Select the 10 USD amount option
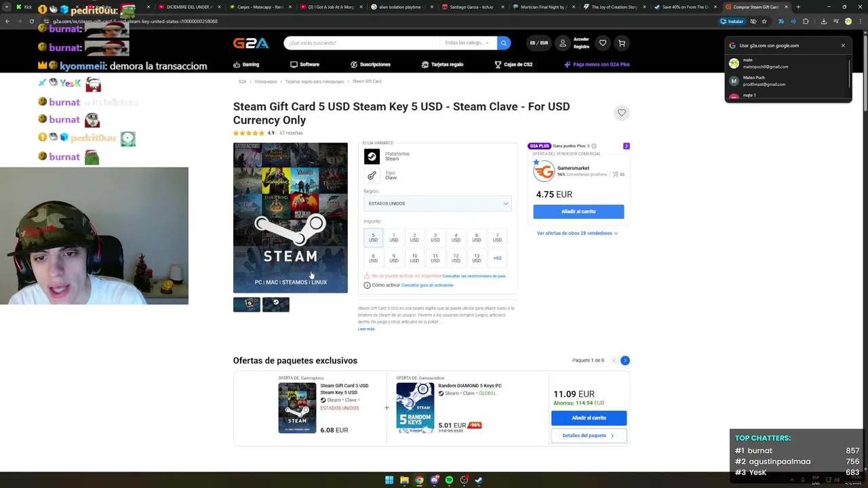Image resolution: width=868 pixels, height=488 pixels. click(414, 258)
